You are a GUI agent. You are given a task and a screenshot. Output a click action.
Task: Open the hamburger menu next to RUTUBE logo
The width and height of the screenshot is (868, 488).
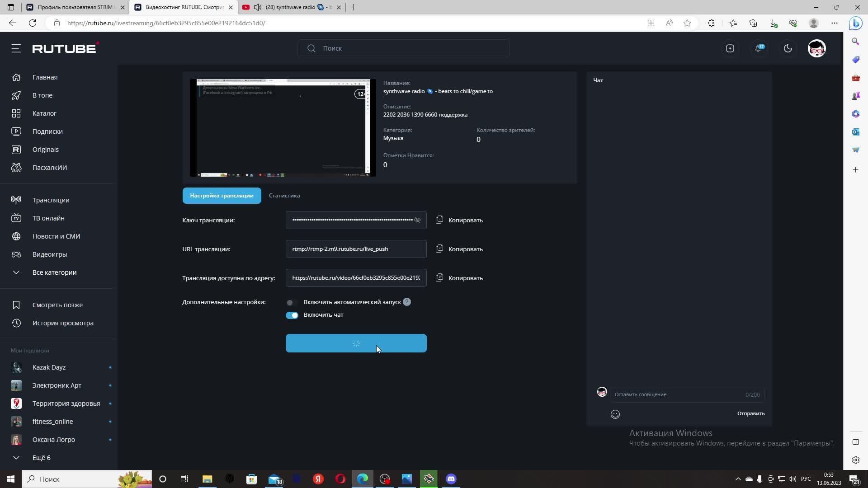tap(16, 48)
